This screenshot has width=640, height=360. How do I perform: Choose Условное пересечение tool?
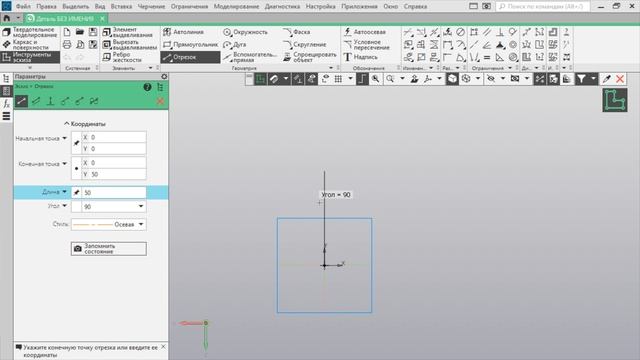tap(366, 44)
